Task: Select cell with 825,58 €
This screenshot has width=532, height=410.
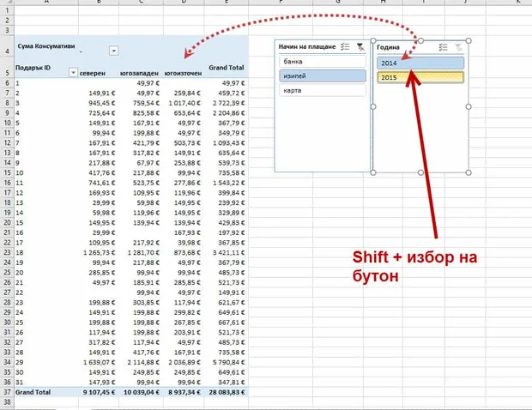Action: (141, 113)
